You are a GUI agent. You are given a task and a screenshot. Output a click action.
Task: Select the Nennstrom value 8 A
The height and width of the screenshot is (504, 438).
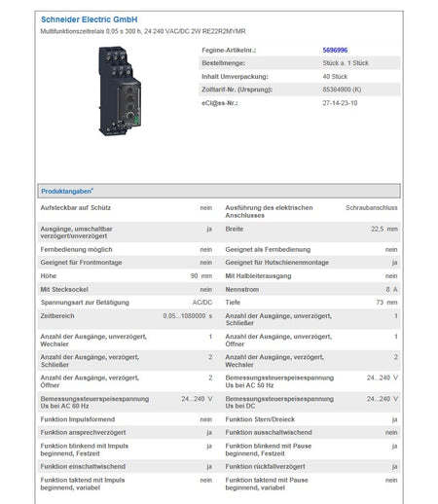pos(391,289)
